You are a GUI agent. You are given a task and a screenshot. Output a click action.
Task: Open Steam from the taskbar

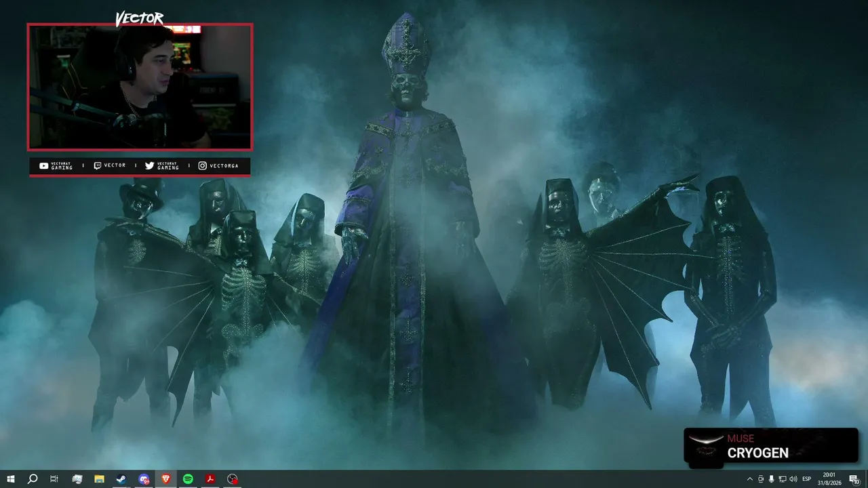[121, 479]
